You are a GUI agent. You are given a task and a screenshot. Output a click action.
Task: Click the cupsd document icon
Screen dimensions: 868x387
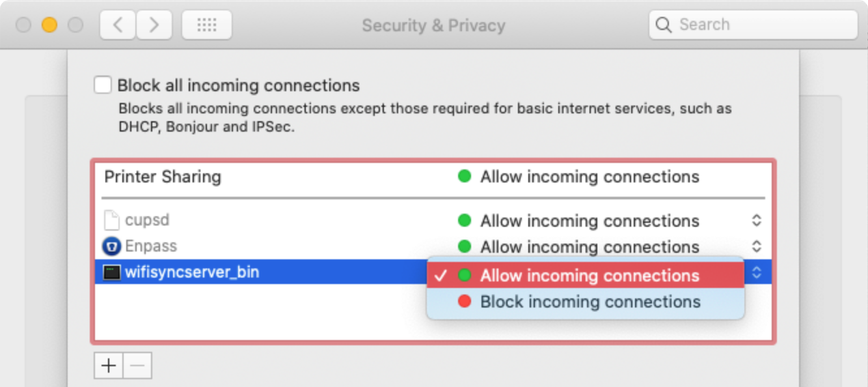112,220
